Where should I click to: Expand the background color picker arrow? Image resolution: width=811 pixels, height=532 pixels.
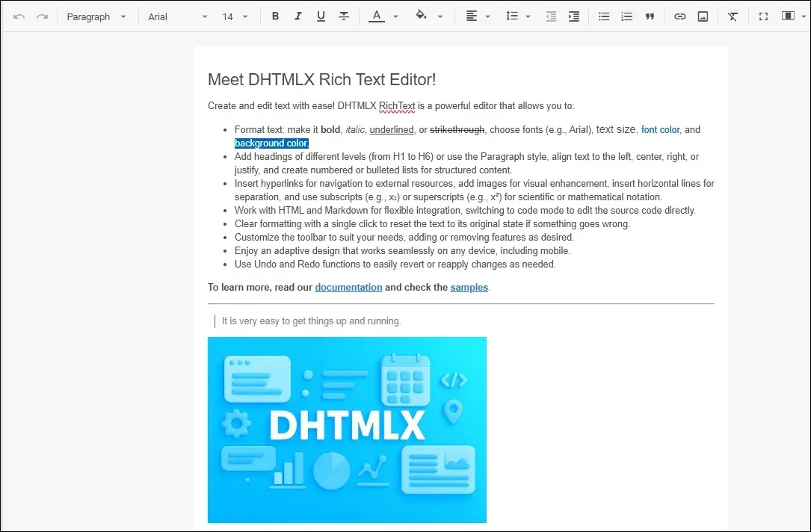[440, 16]
